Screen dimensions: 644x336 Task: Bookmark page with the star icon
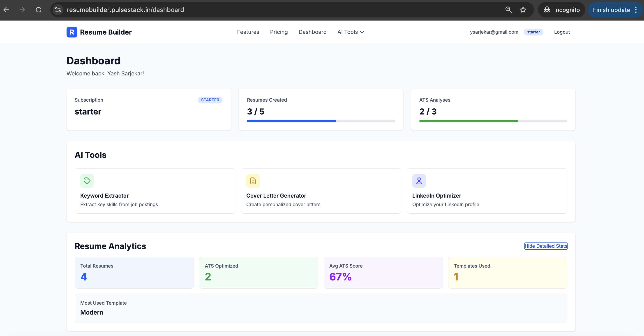coord(523,10)
